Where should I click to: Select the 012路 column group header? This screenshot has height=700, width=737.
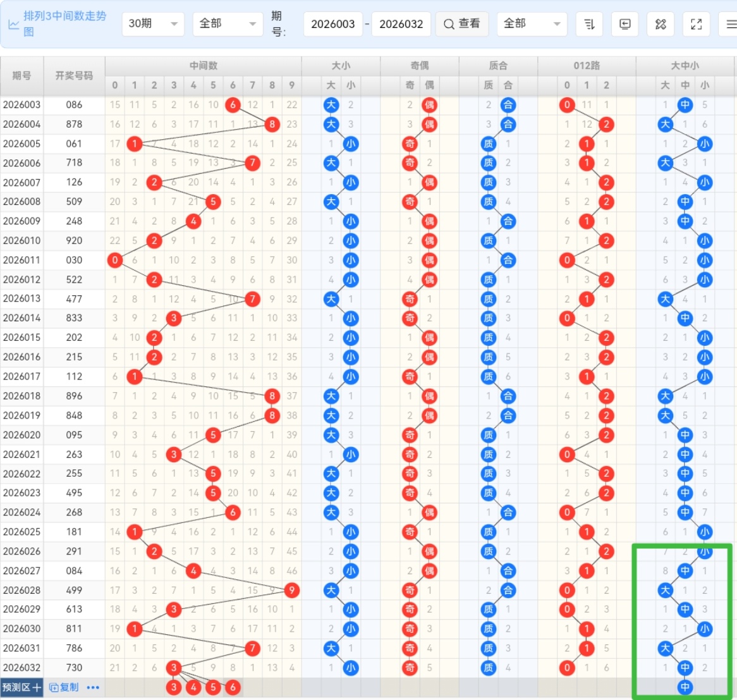(586, 66)
